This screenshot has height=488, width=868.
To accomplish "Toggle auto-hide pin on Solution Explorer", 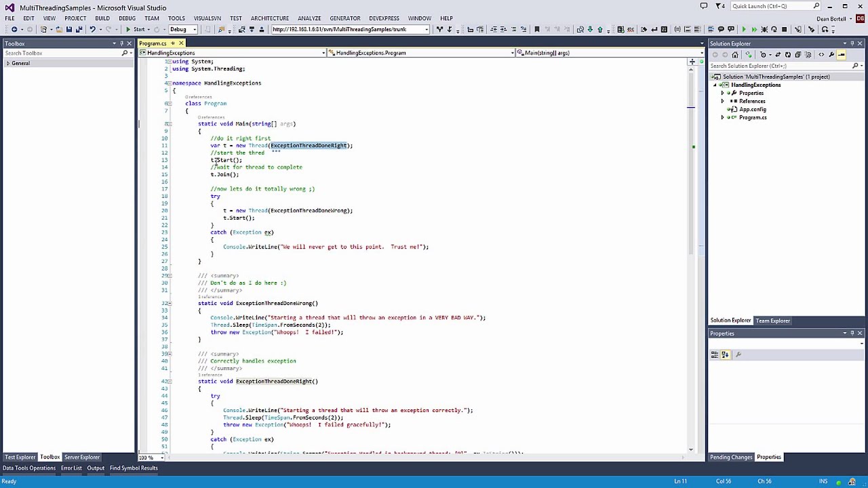I will 852,43.
